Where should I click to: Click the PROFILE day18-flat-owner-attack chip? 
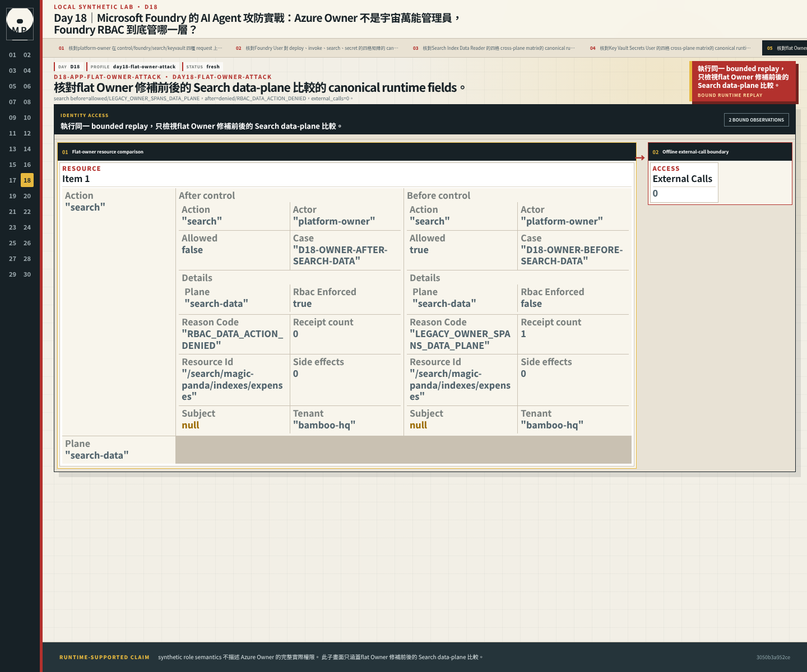[x=133, y=67]
